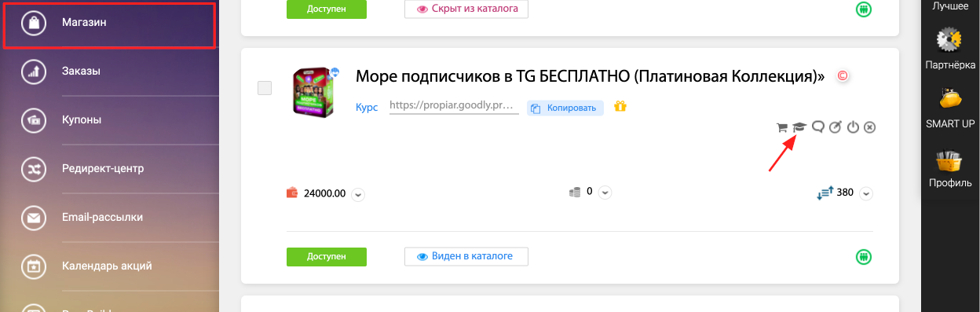Click the Копировать link button
The image size is (980, 312).
pos(565,108)
